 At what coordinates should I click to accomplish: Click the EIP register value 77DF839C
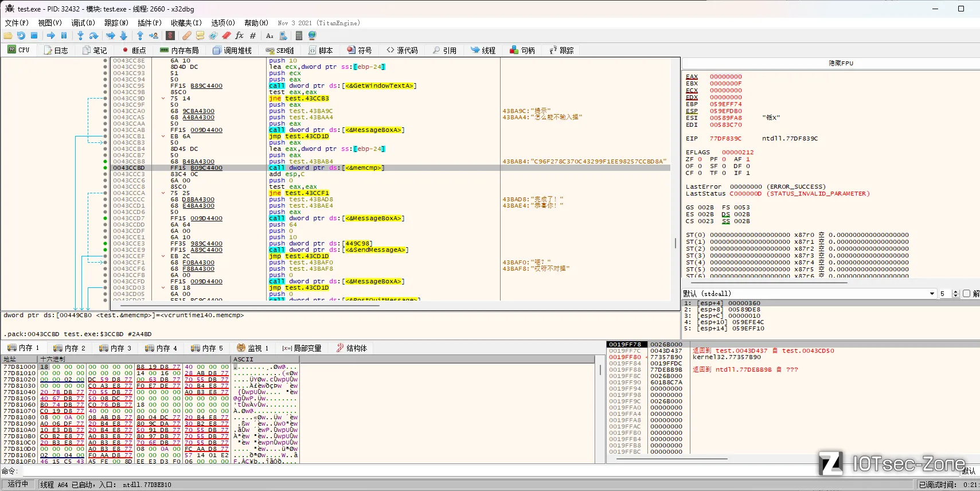[x=725, y=139]
